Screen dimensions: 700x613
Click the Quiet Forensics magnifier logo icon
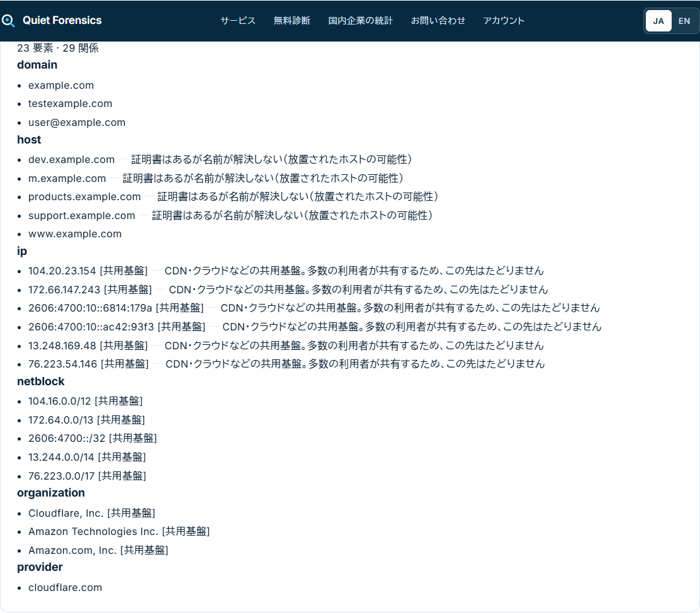click(8, 21)
